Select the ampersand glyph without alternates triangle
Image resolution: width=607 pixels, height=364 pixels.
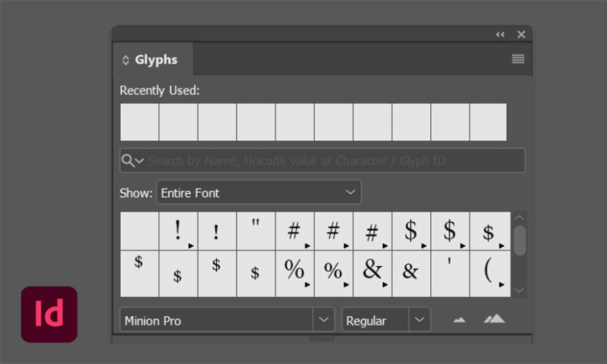(411, 273)
